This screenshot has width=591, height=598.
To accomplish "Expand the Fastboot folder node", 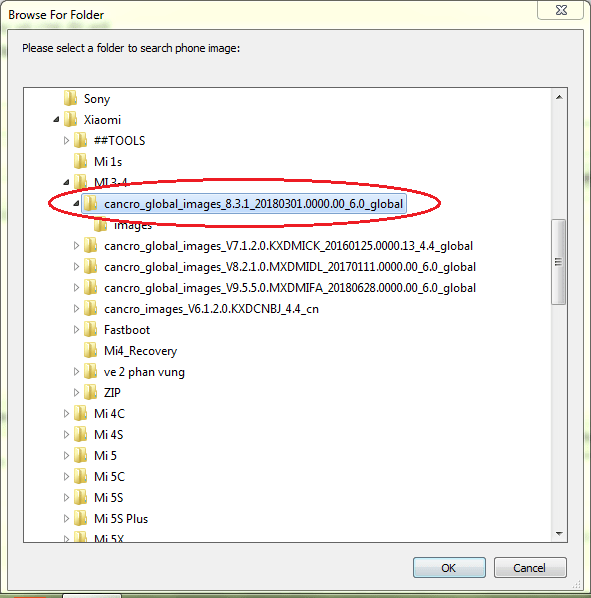I will (x=76, y=330).
